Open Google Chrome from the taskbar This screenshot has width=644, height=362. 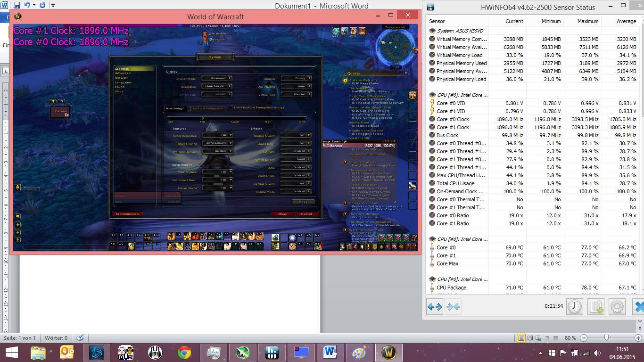[184, 353]
